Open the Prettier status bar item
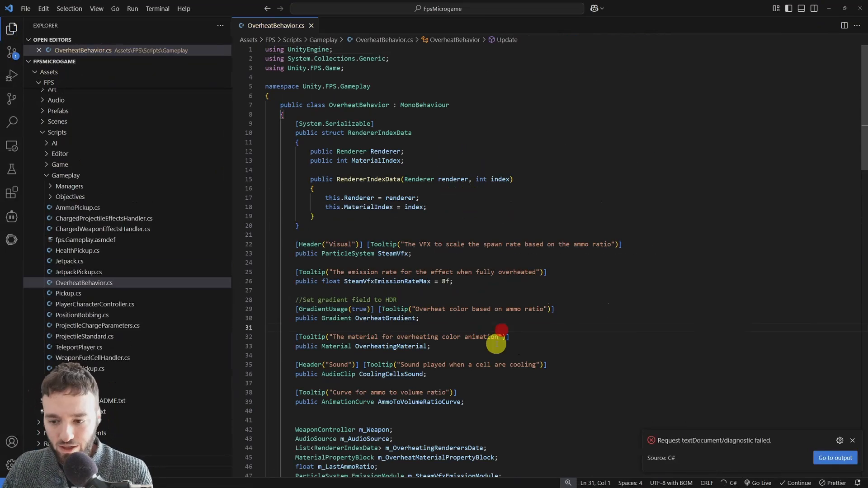The image size is (868, 488). (833, 483)
